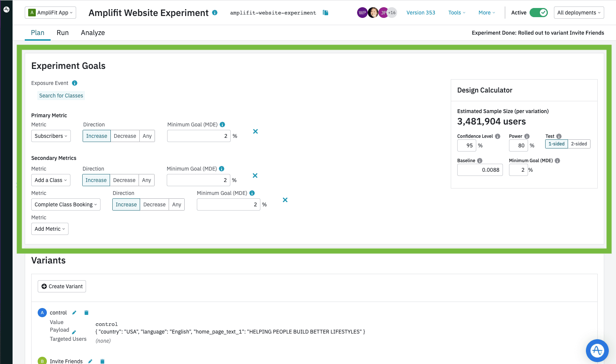This screenshot has width=616, height=364.
Task: Expand the All deployments dropdown
Action: [579, 13]
